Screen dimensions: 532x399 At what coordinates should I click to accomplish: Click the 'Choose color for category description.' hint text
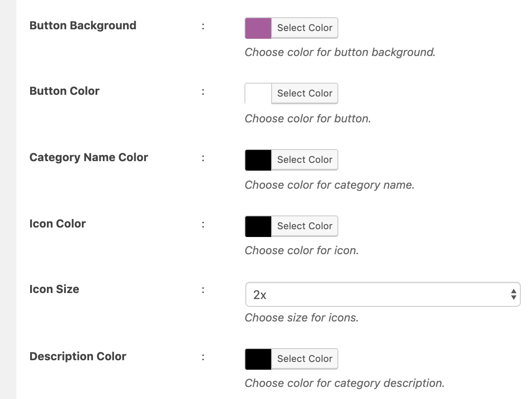coord(345,383)
